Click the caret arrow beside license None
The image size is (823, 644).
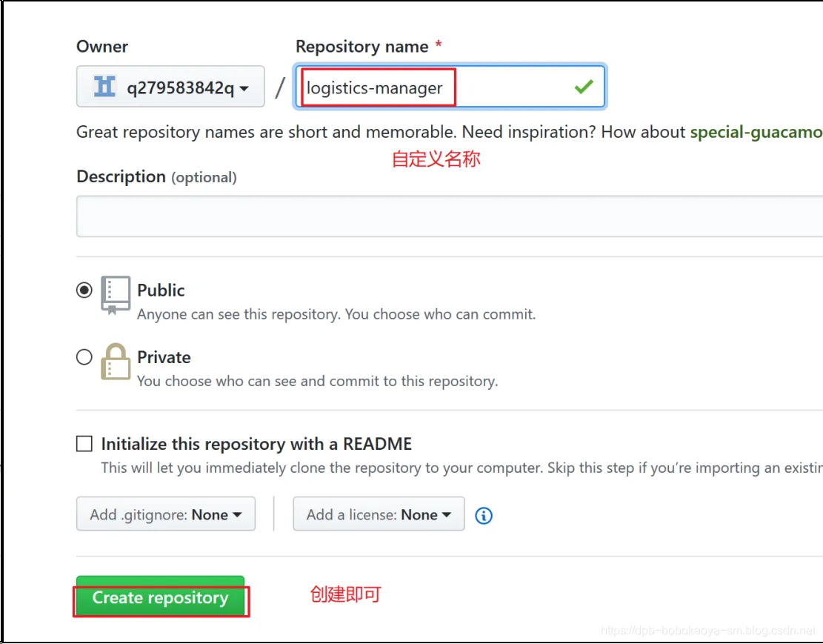(x=447, y=515)
